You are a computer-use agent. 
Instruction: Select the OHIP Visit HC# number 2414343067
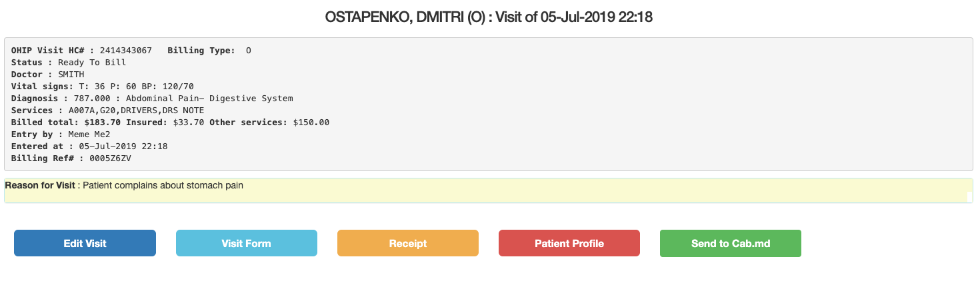pos(126,51)
